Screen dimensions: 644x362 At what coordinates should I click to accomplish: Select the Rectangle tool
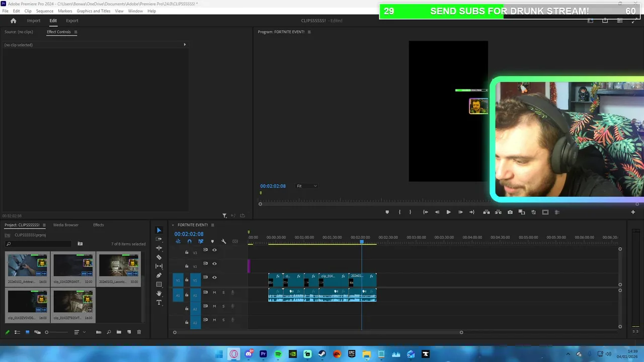pyautogui.click(x=159, y=285)
